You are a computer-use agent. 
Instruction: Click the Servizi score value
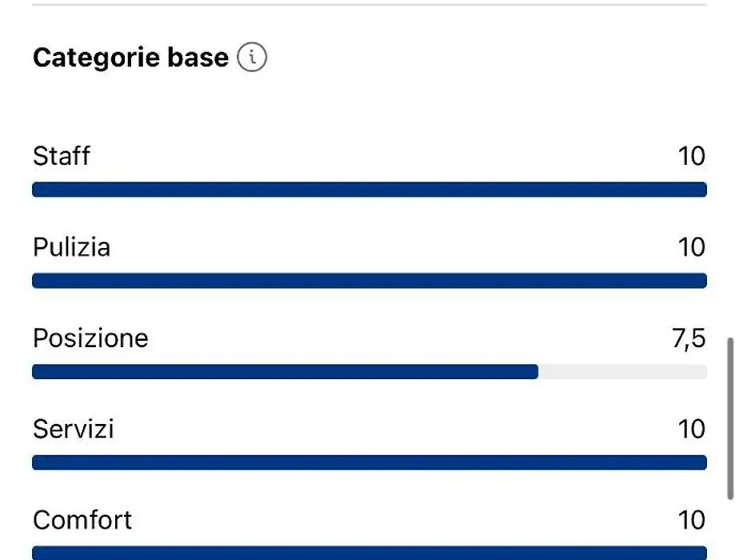point(691,429)
